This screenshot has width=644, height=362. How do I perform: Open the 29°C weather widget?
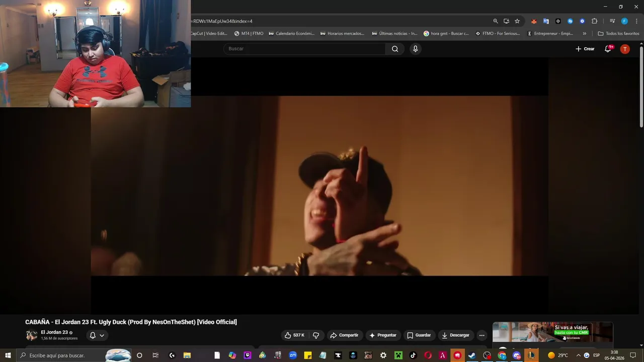coord(558,355)
